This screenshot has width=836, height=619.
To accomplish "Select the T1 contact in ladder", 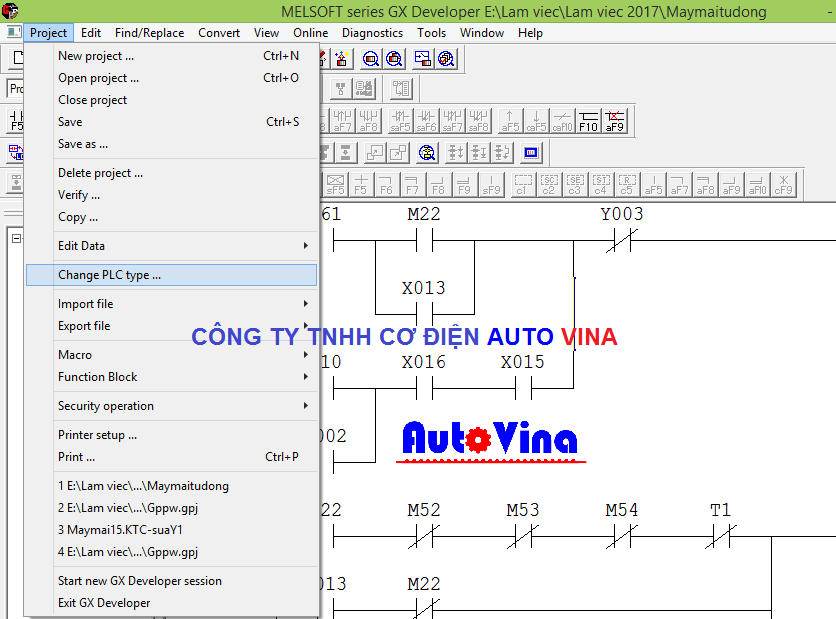I will pyautogui.click(x=721, y=536).
